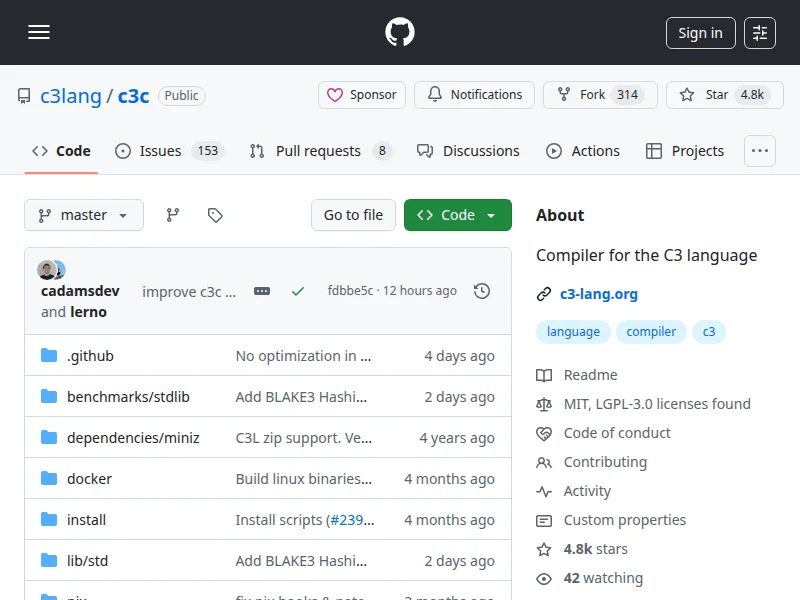Open the c3-lang.org website link

(598, 294)
